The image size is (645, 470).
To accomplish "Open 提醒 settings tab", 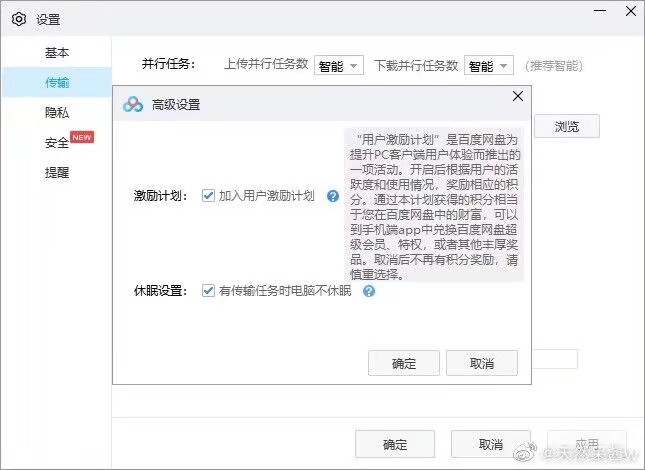I will click(x=57, y=172).
